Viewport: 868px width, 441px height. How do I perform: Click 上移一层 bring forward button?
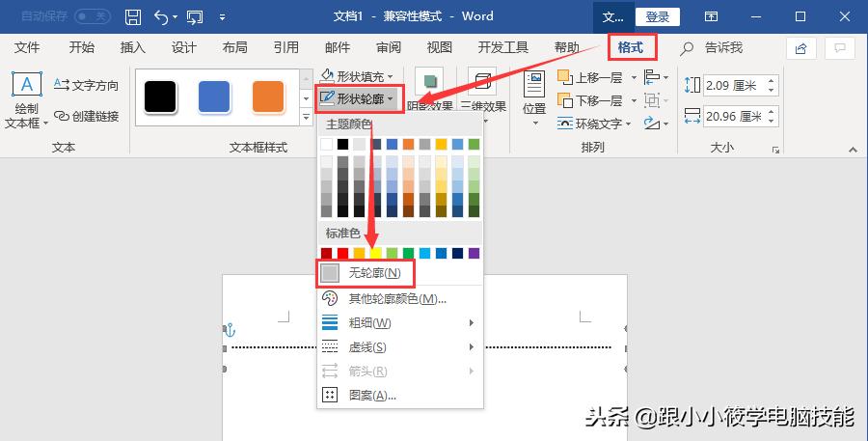tap(590, 77)
